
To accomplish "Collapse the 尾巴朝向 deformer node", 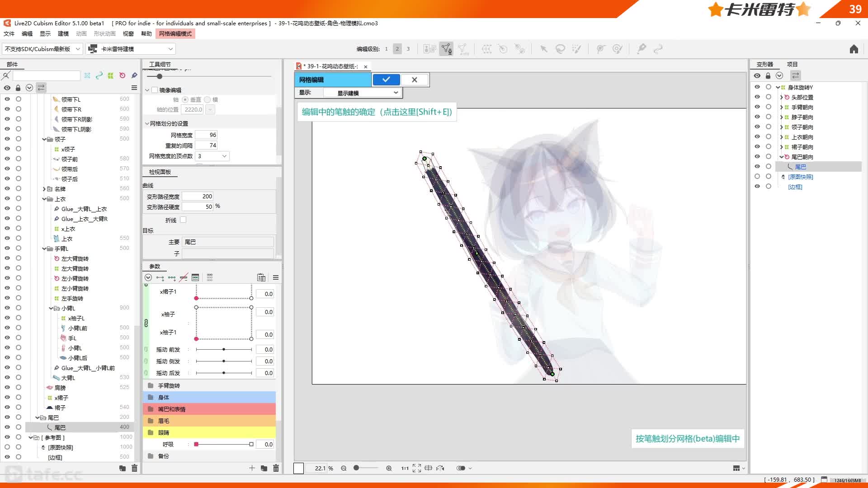I will (781, 157).
